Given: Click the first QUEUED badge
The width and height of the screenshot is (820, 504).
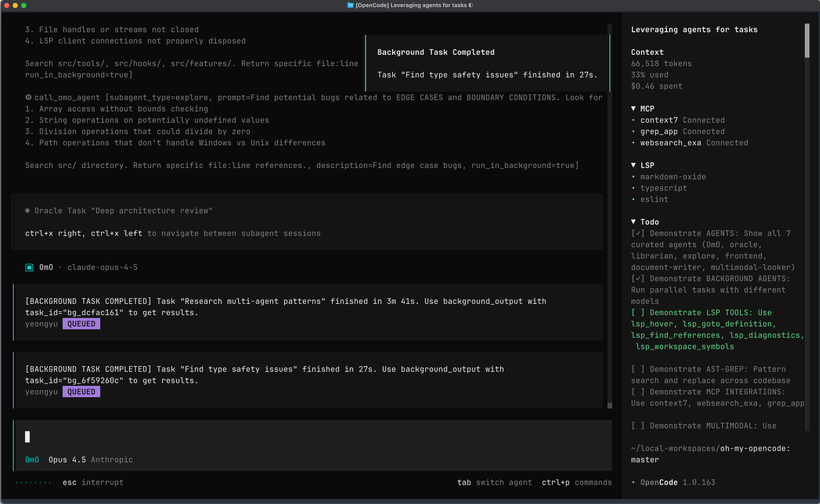Looking at the screenshot, I should coord(81,324).
